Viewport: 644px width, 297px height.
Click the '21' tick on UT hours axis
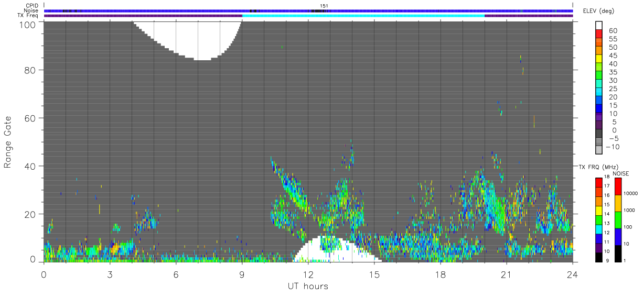tap(506, 273)
